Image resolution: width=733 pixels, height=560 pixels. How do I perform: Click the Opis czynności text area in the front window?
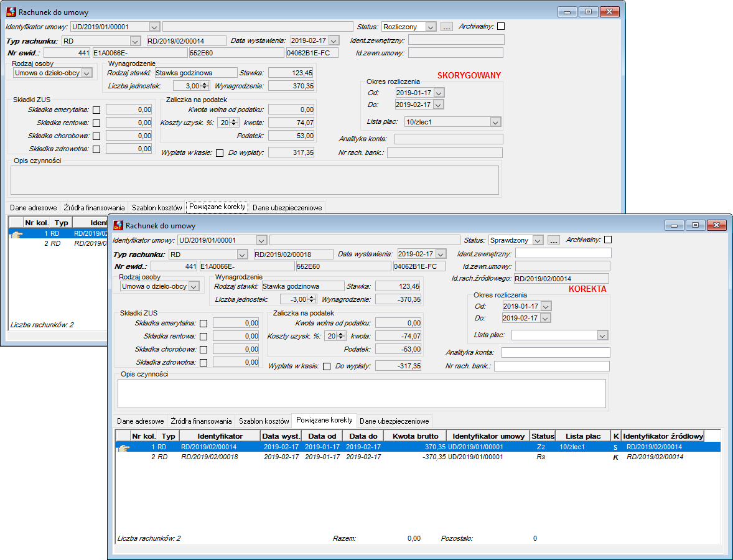pos(362,394)
